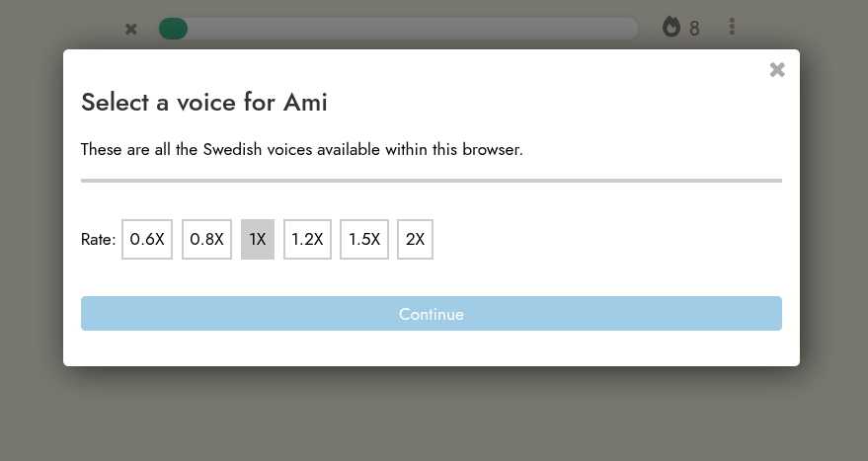Pick the 1.2X speech rate
This screenshot has width=868, height=461.
coord(307,239)
